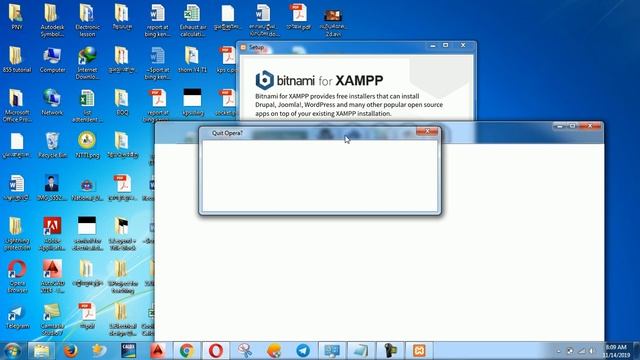Open the Recycle Bin
The image size is (640, 360).
coord(52,145)
